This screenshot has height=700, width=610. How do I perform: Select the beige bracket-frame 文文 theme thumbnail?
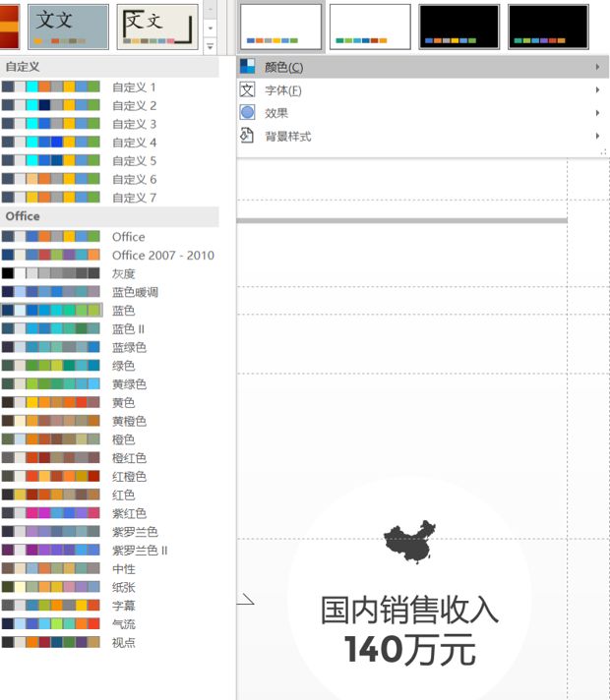point(157,27)
